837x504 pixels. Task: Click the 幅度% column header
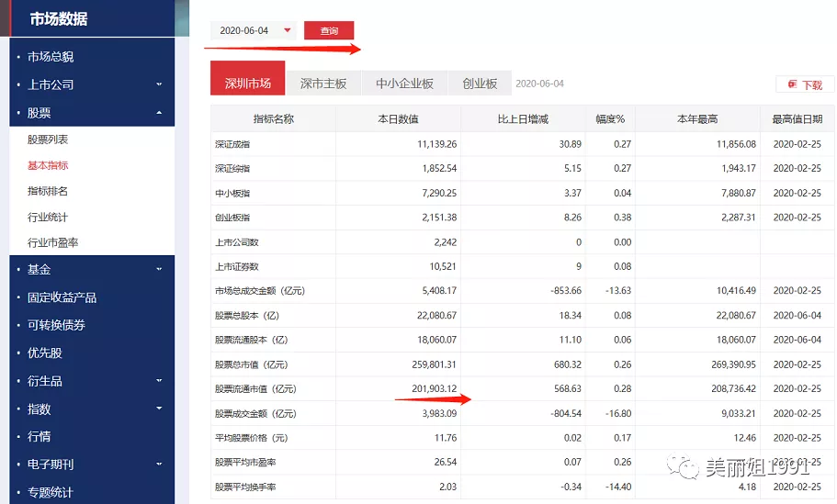pyautogui.click(x=610, y=119)
